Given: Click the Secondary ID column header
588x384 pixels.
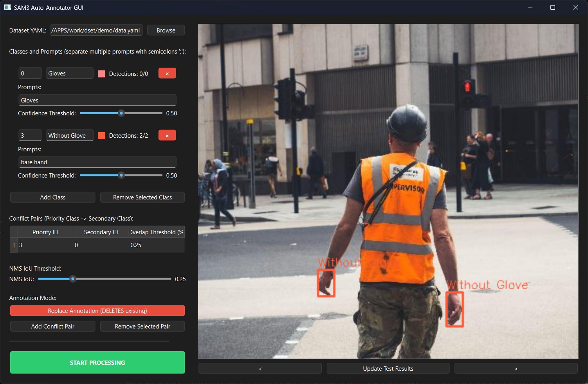Looking at the screenshot, I should click(x=101, y=232).
